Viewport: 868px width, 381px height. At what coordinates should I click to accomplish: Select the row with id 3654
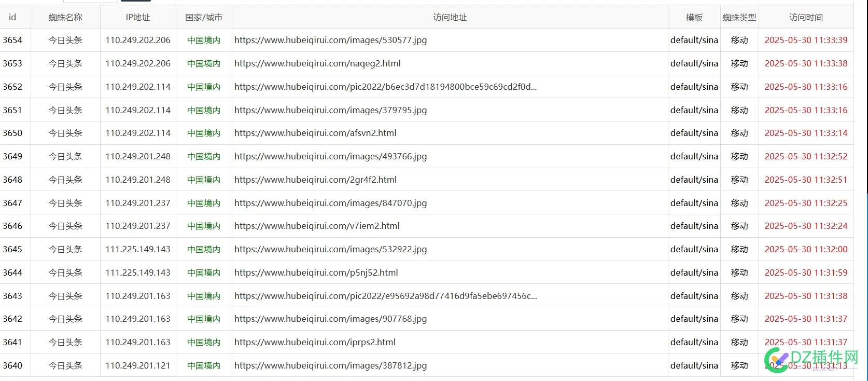[12, 40]
